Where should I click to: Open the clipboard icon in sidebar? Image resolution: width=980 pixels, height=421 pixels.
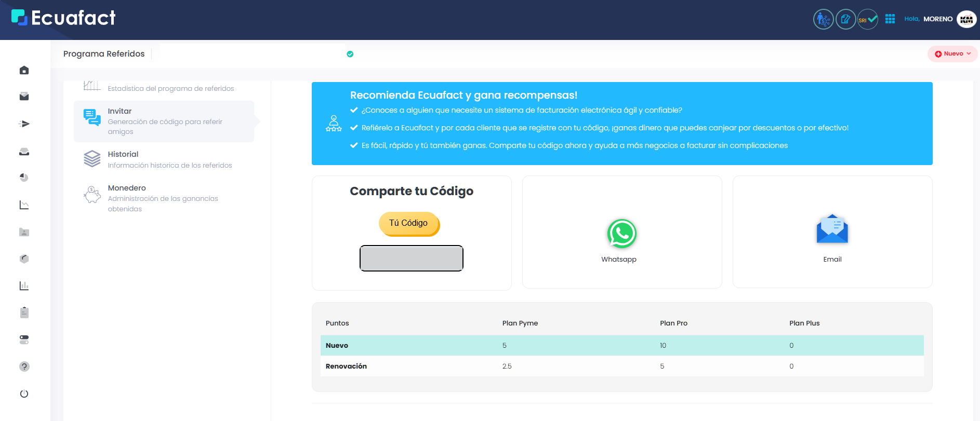tap(24, 313)
